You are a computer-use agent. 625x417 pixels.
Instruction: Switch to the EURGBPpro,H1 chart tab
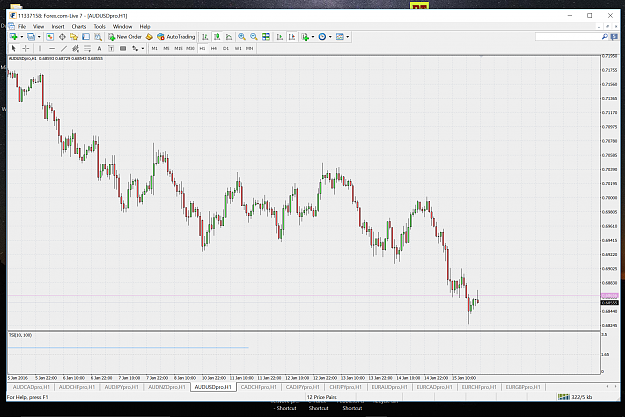(523, 387)
